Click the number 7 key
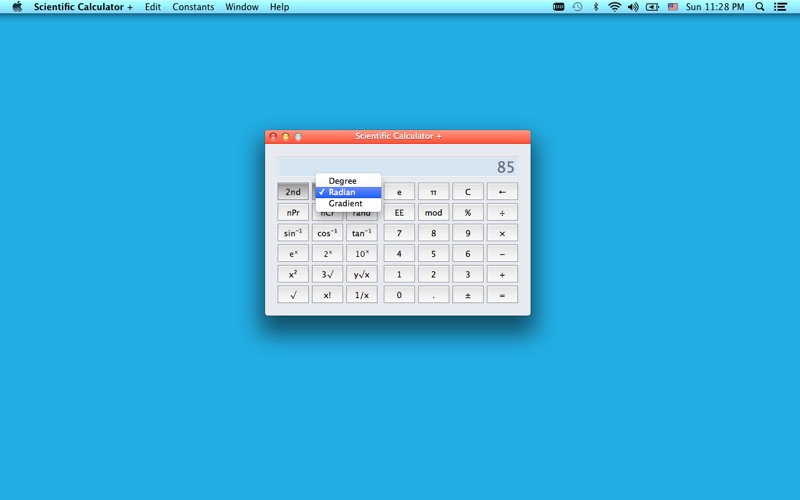Viewport: 800px width, 500px height. point(399,233)
